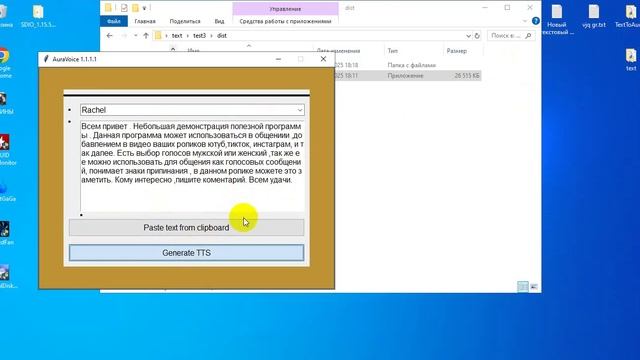Screen dimensions: 640x360
Task: Sort by the Тип column header
Action: (x=393, y=51)
